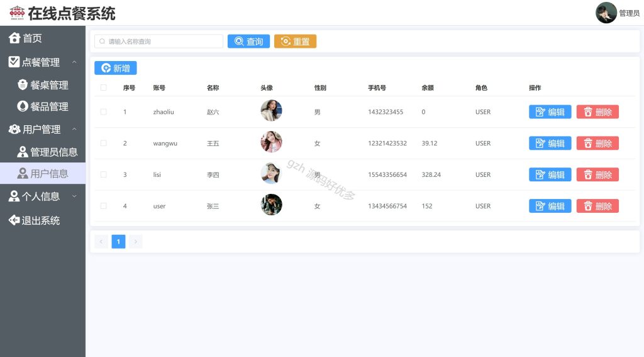Image resolution: width=644 pixels, height=357 pixels.
Task: Click phone number 13434566754
Action: coord(387,206)
